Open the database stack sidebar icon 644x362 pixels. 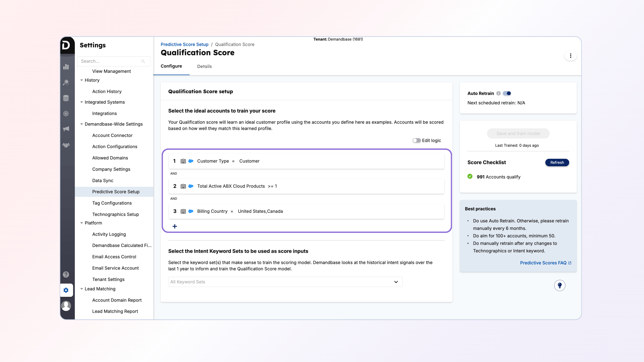(x=66, y=98)
